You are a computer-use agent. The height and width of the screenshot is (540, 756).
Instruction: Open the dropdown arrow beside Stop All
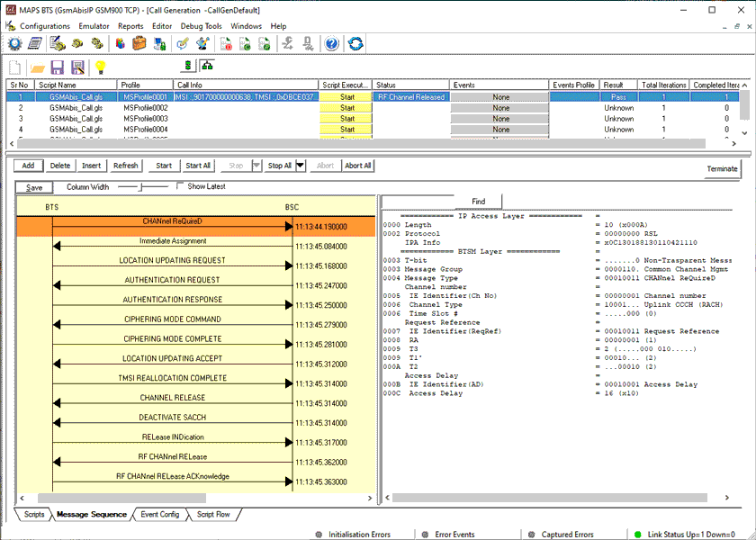[300, 166]
